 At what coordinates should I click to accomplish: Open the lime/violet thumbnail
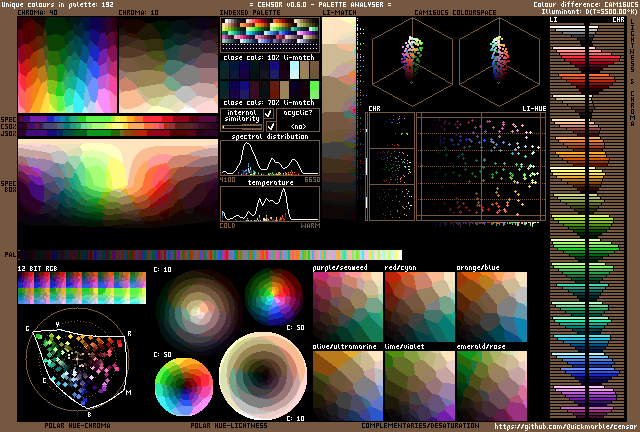pos(418,384)
